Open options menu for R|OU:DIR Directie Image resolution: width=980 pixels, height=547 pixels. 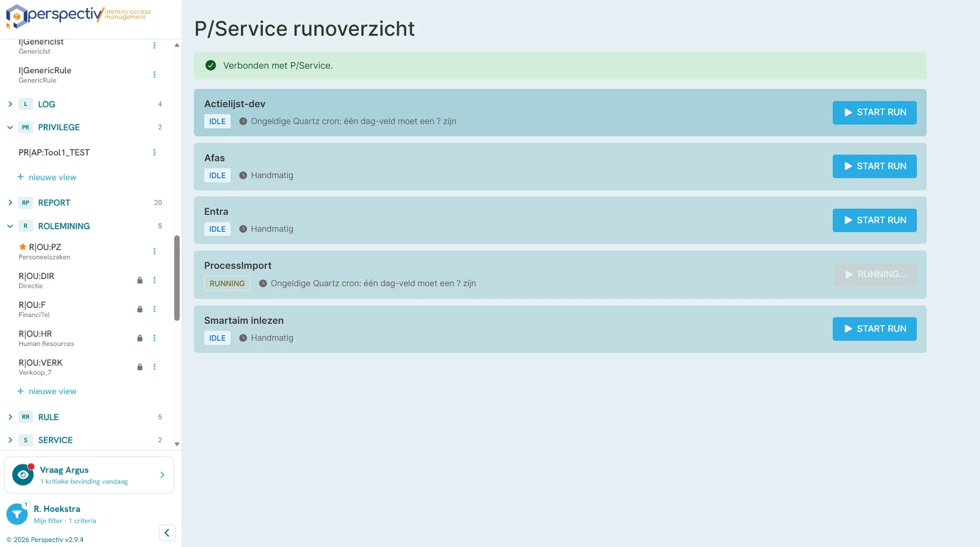click(x=154, y=280)
